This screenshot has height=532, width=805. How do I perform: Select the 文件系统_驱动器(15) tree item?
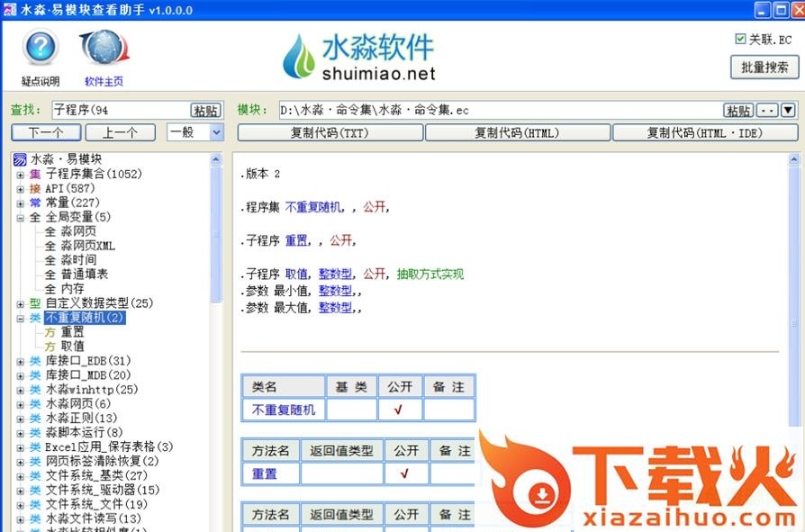103,490
